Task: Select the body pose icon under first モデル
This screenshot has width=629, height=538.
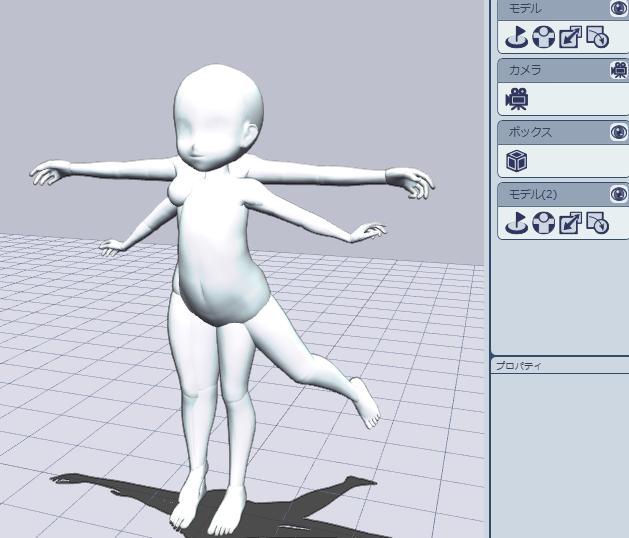Action: tap(543, 38)
